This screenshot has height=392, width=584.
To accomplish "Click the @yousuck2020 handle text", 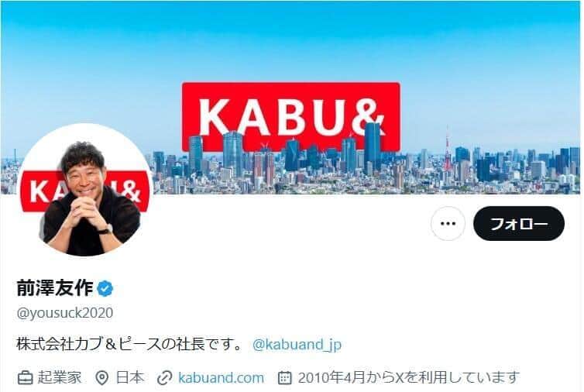I will 64,313.
